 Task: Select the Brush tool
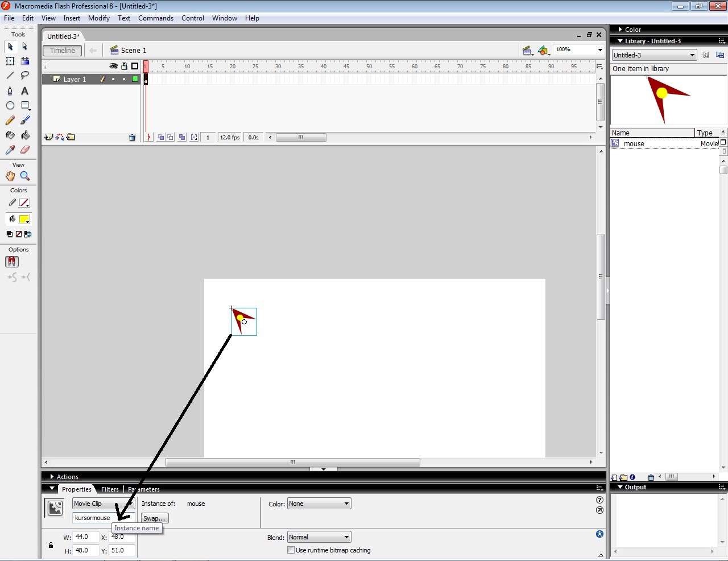pyautogui.click(x=24, y=120)
